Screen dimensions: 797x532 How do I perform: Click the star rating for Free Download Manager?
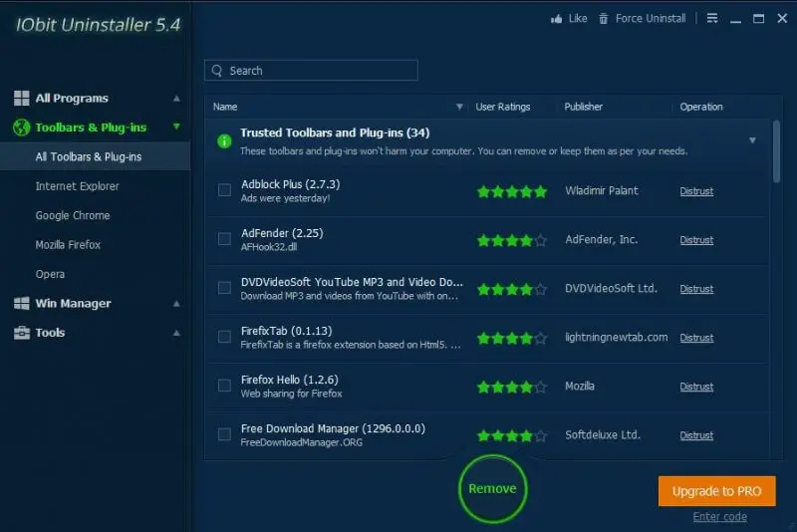(512, 435)
